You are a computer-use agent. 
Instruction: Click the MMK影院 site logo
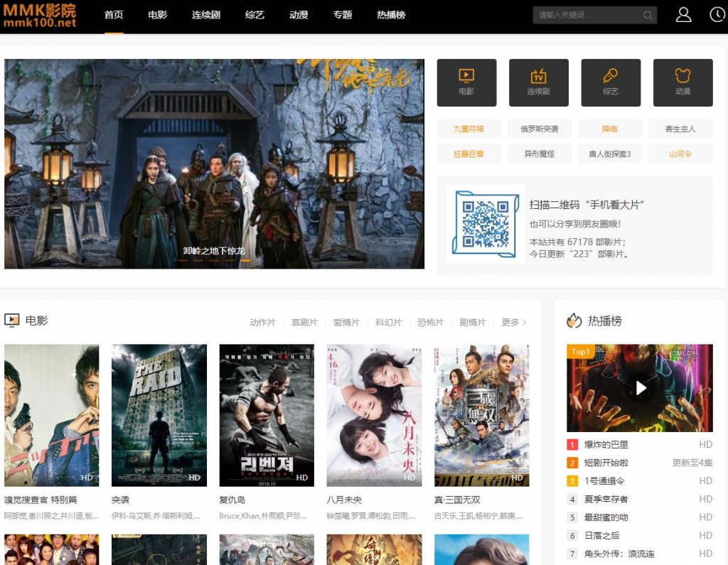tap(40, 15)
